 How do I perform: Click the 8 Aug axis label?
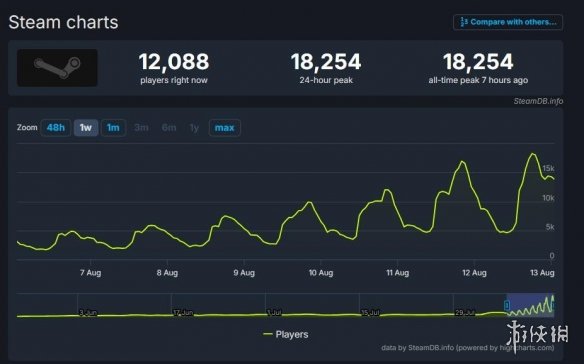167,273
